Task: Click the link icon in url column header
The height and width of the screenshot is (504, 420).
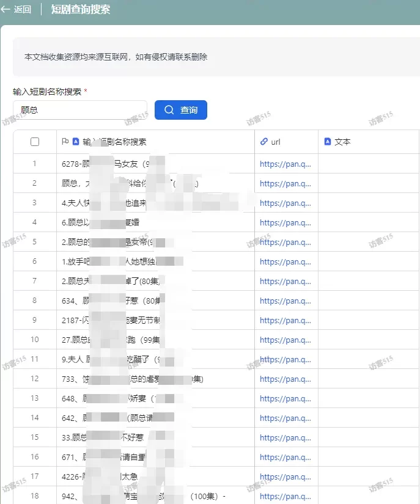Action: [264, 142]
